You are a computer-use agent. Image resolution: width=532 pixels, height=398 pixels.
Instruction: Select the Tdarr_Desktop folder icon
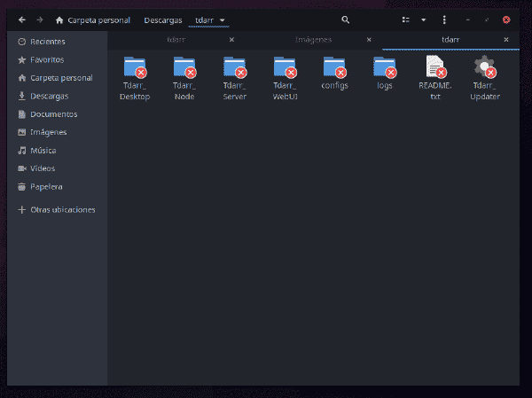coord(135,66)
